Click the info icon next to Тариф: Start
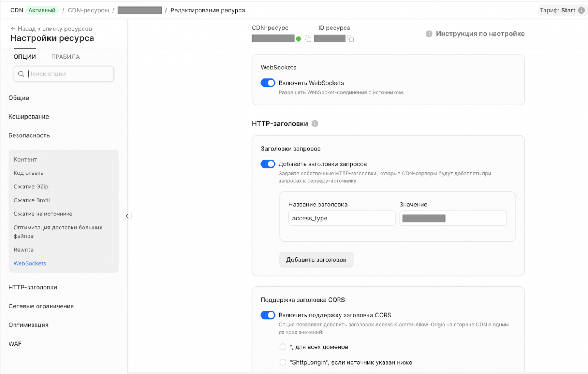Screen dimensions: 588x374 (582, 10)
